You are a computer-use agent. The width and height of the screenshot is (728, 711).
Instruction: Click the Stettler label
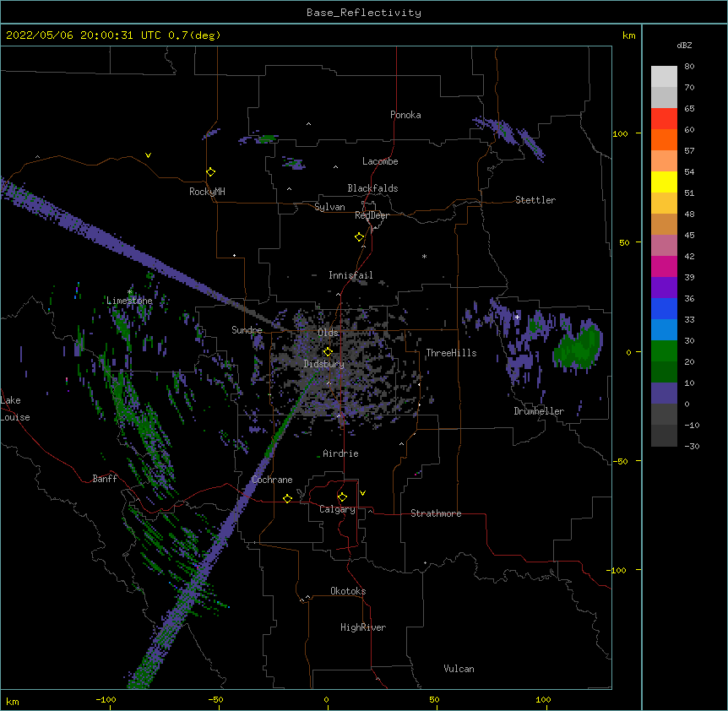pyautogui.click(x=535, y=200)
